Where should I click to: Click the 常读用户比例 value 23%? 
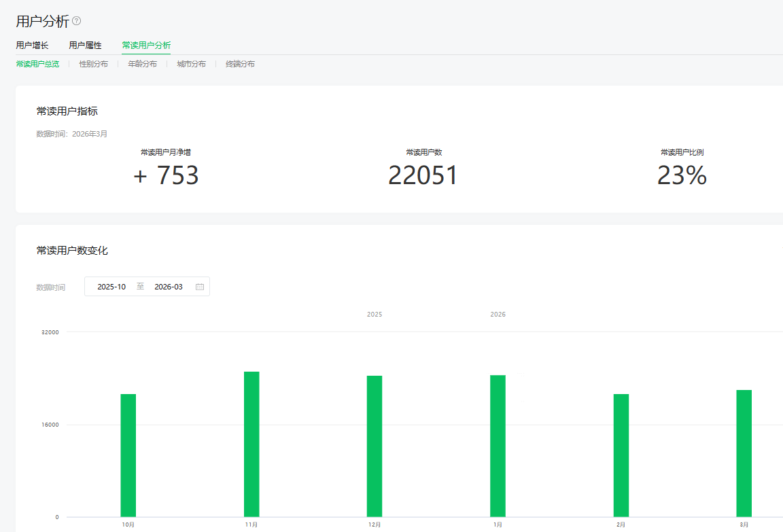(x=682, y=175)
